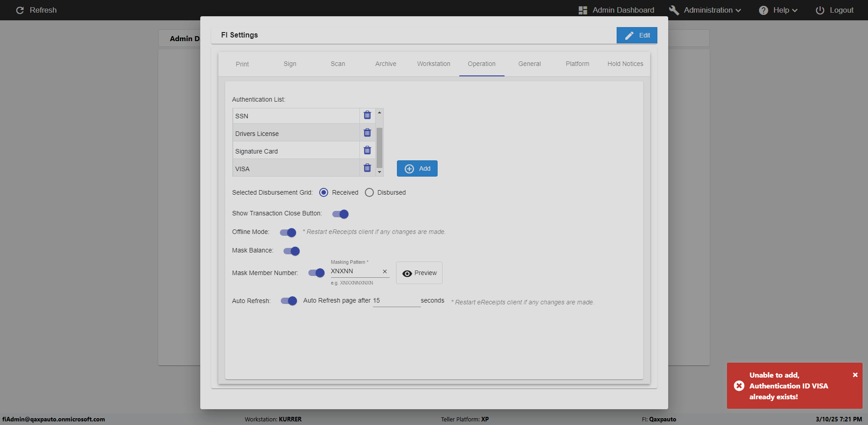Click Teller Platform XP status text
868x425 pixels.
465,419
